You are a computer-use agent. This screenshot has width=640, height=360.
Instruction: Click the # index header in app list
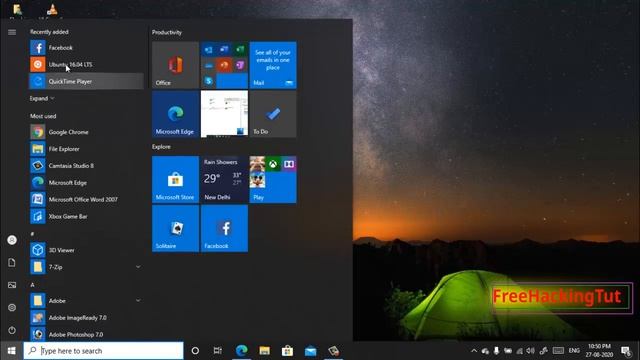pyautogui.click(x=32, y=234)
